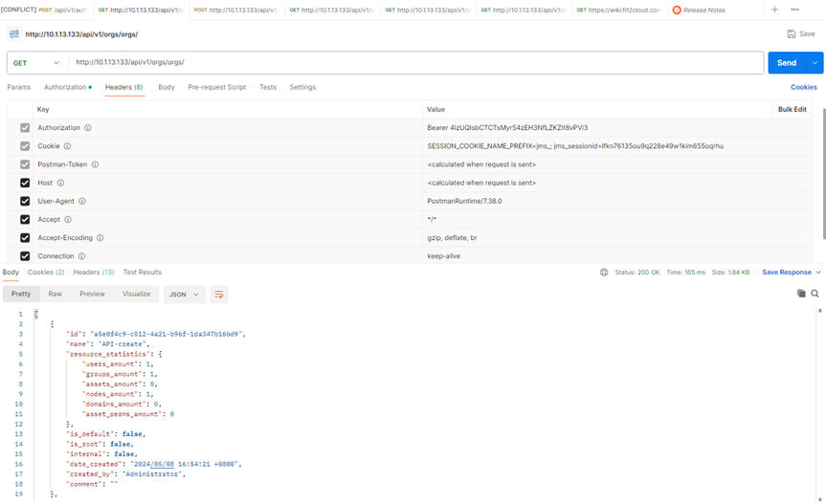Open a new request tab with plus icon

point(774,10)
